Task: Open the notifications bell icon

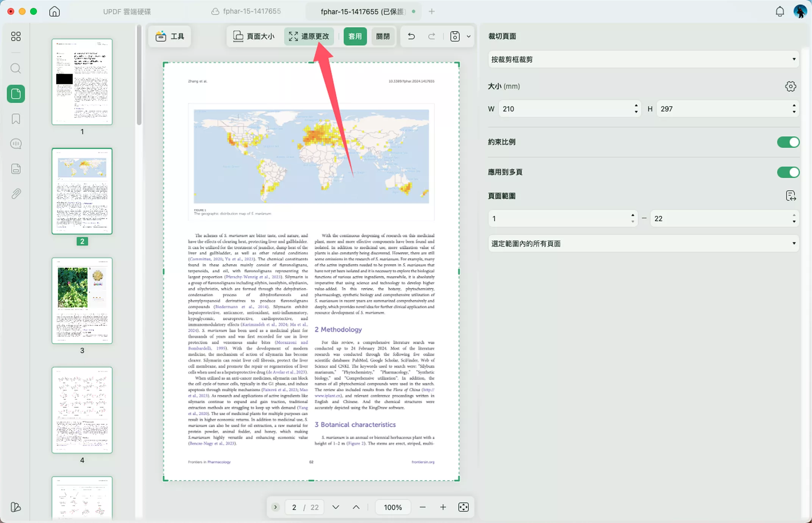Action: (x=780, y=11)
